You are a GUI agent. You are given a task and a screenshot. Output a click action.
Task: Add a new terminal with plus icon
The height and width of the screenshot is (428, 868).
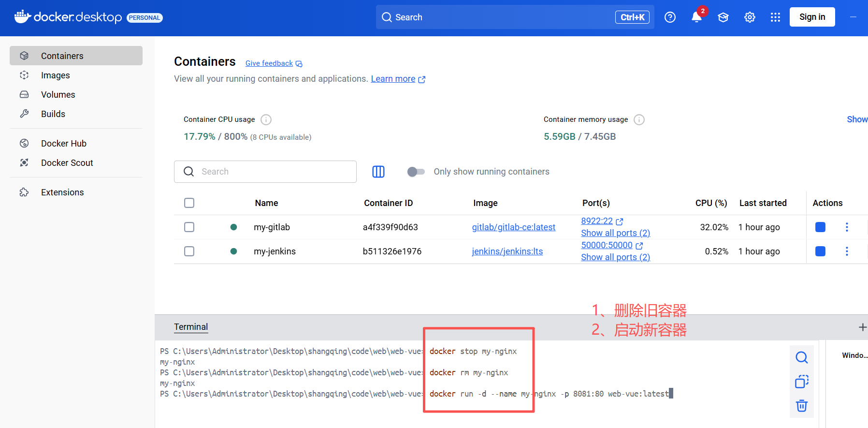(862, 327)
